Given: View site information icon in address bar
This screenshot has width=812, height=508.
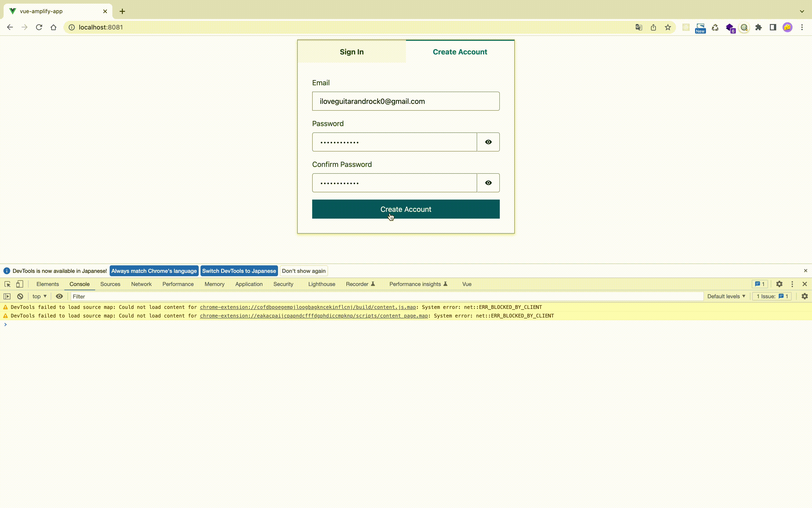Looking at the screenshot, I should click(x=71, y=27).
